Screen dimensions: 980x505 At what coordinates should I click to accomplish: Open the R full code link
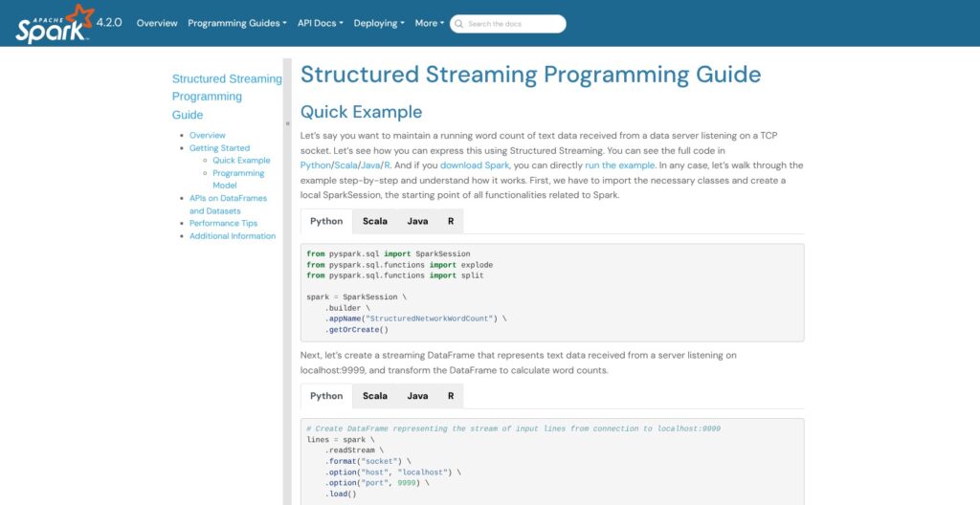coord(387,165)
